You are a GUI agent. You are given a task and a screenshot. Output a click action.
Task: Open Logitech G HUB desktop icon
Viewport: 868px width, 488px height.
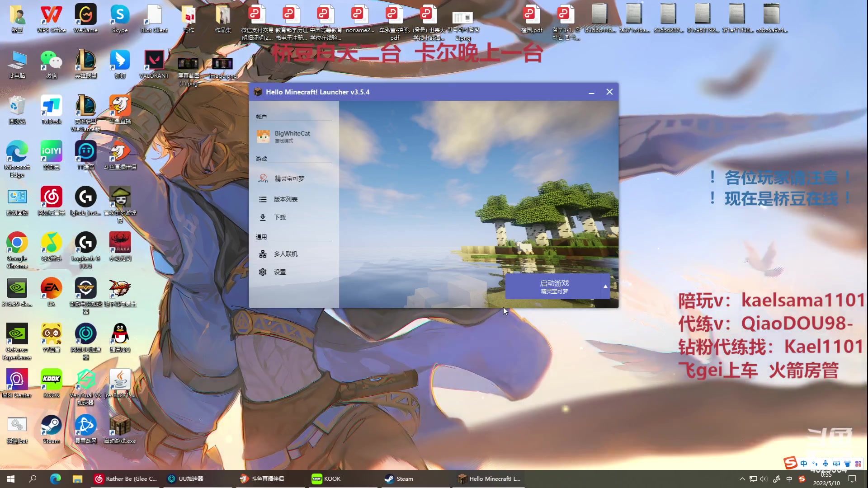pos(85,250)
